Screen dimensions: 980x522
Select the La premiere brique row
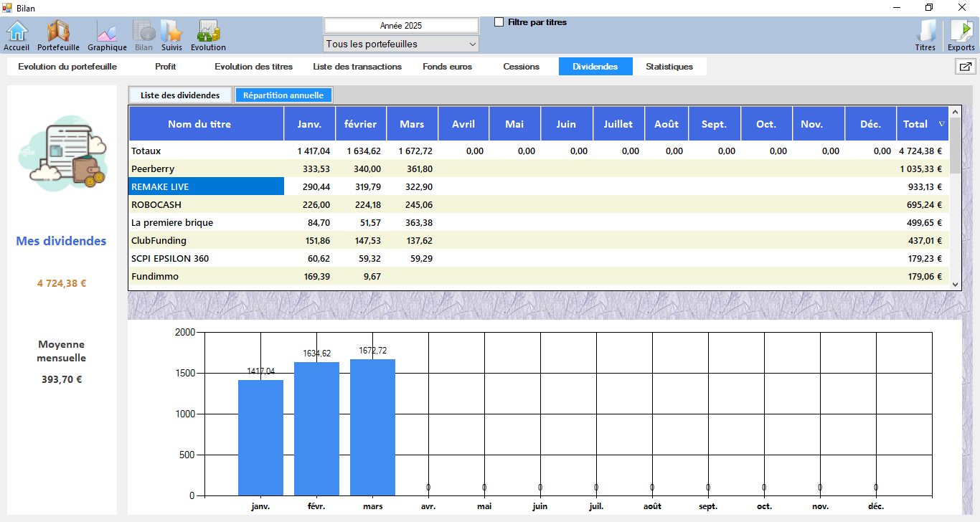(x=539, y=222)
